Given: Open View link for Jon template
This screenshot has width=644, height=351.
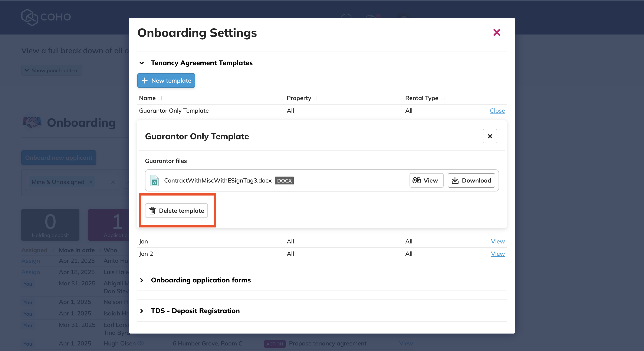Looking at the screenshot, I should pyautogui.click(x=498, y=242).
